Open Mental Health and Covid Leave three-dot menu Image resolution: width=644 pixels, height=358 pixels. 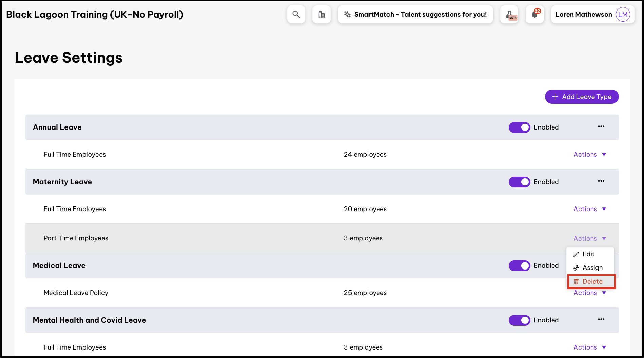click(x=601, y=319)
